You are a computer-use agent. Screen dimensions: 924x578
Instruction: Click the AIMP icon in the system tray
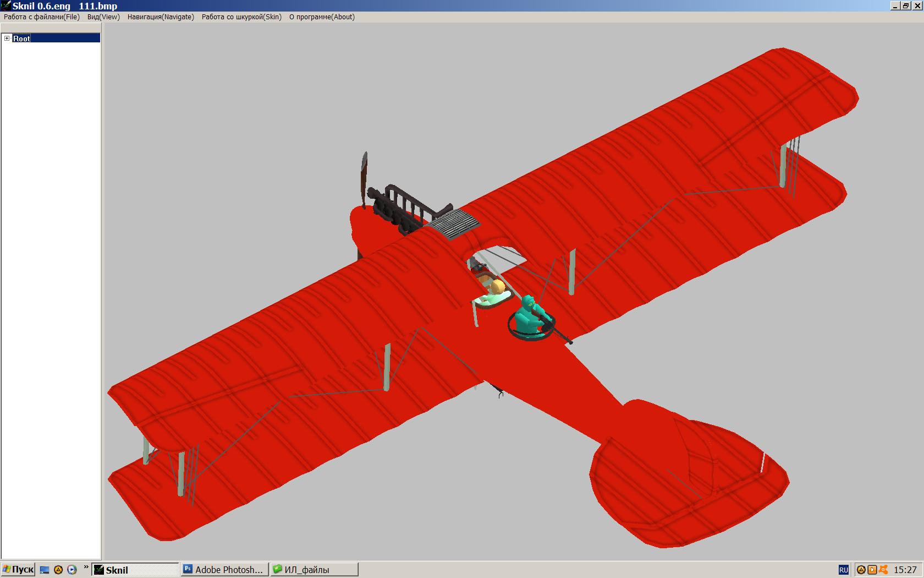861,570
